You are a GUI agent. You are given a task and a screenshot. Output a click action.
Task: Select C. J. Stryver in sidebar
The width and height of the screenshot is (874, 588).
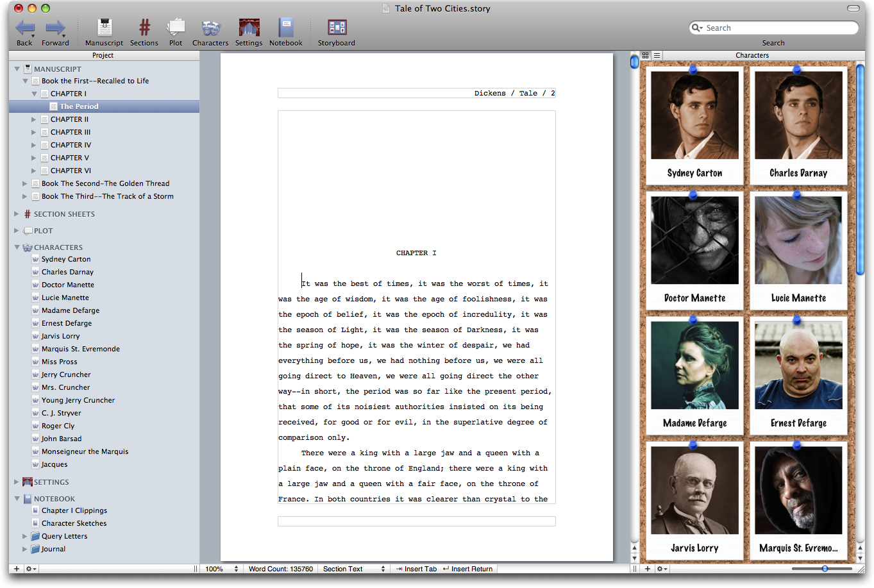[x=62, y=413]
